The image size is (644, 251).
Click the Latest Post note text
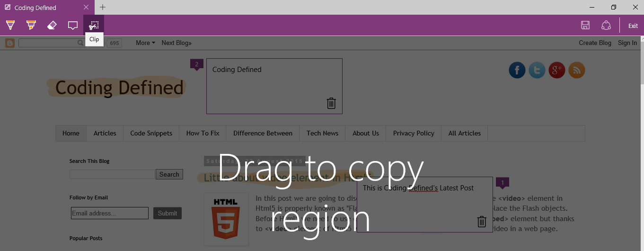pyautogui.click(x=418, y=188)
